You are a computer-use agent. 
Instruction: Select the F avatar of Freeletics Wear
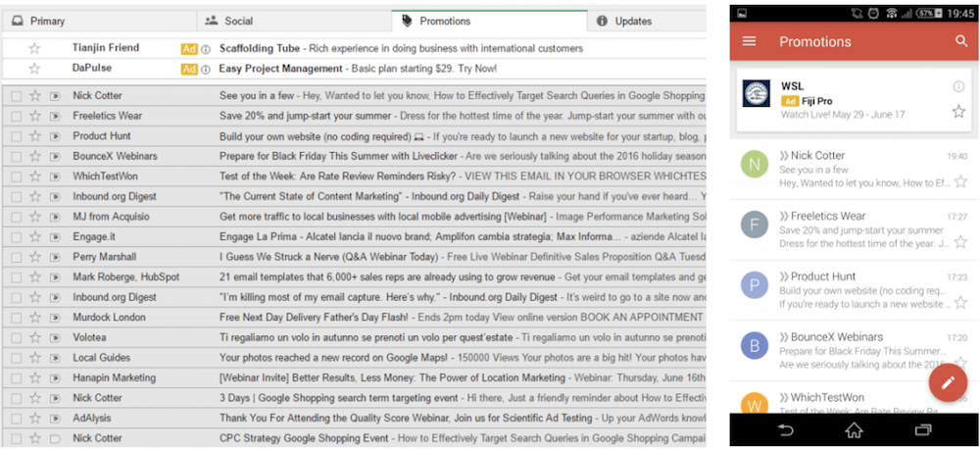click(755, 225)
